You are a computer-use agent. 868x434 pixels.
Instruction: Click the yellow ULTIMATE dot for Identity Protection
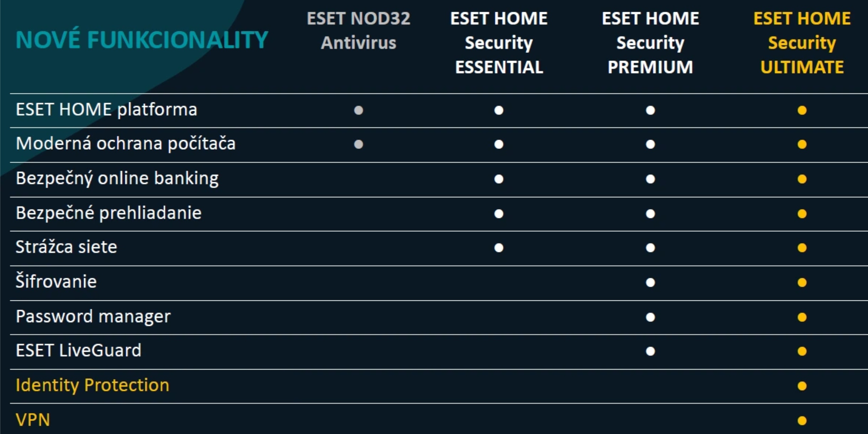click(802, 386)
